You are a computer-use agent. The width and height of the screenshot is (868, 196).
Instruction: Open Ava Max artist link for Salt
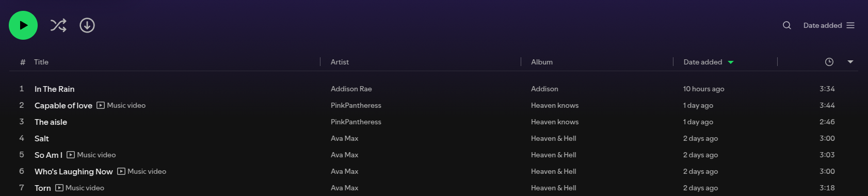click(x=345, y=138)
